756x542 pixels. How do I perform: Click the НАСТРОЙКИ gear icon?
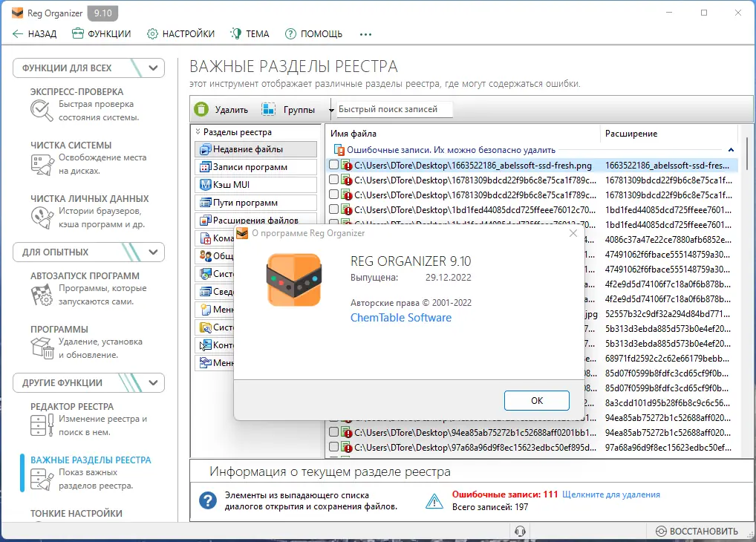pos(152,33)
